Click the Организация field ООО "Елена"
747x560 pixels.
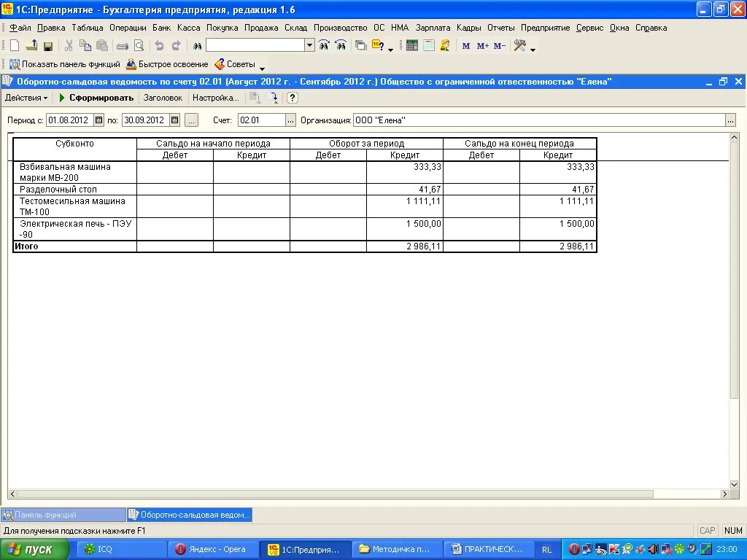539,120
